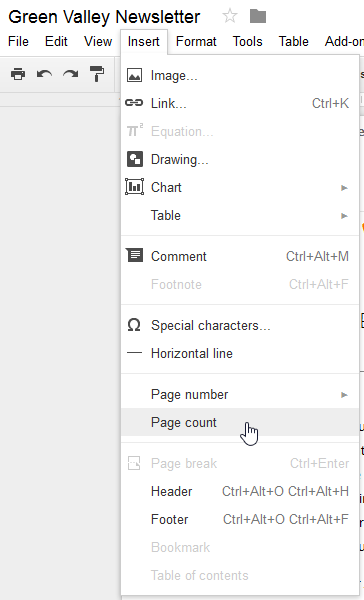Screen dimensions: 364x600
Task: Click the move-to-folder icon beside title
Action: [258, 16]
